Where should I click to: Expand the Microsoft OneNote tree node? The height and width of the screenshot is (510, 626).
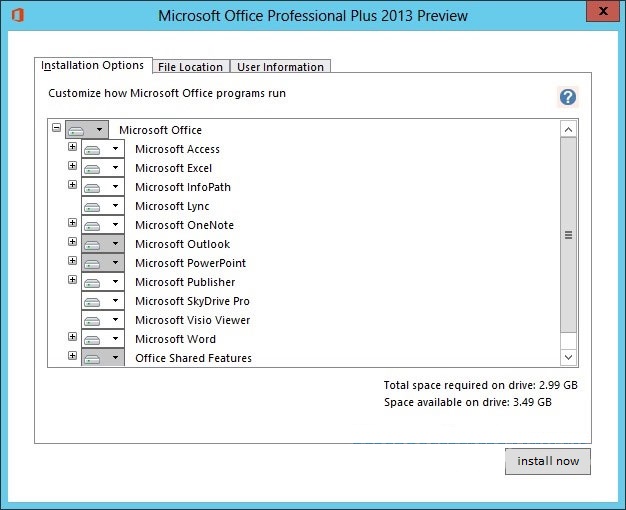tap(72, 222)
